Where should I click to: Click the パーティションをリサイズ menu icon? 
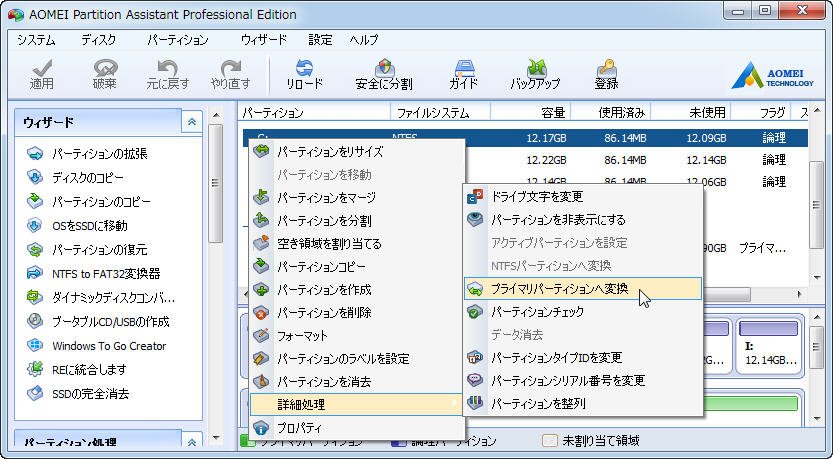(261, 151)
